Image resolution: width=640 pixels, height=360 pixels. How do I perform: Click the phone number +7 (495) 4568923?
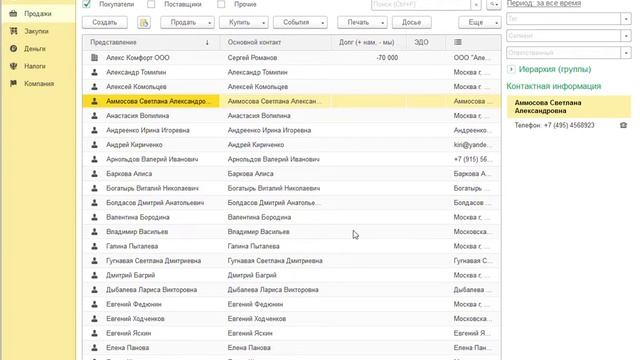point(569,125)
